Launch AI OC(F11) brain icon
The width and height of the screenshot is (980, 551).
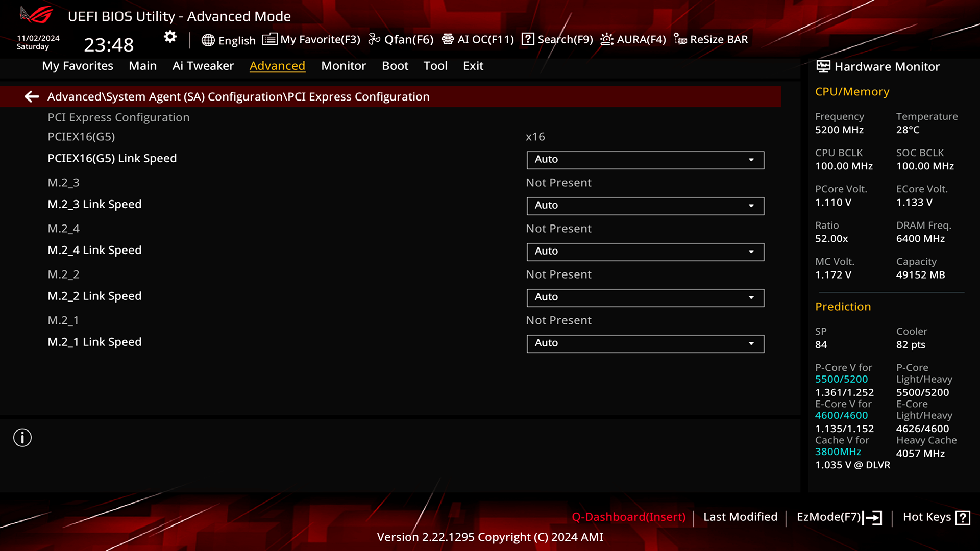447,39
